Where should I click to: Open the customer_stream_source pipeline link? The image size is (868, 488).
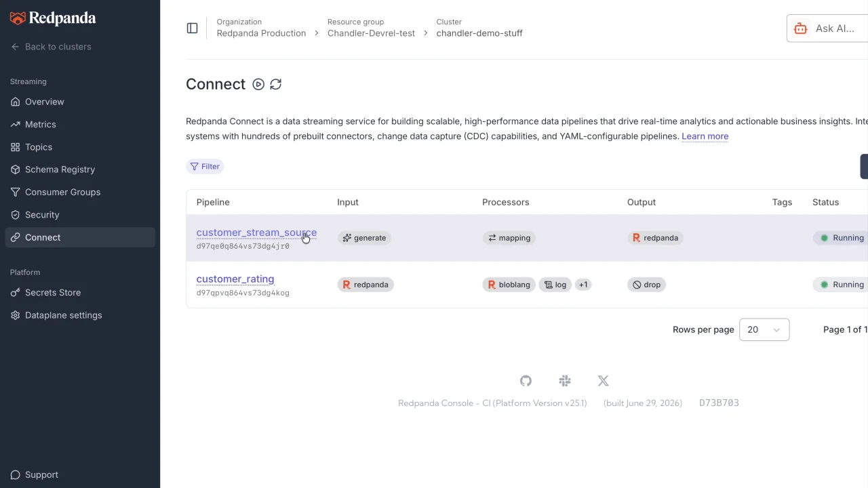tap(256, 232)
